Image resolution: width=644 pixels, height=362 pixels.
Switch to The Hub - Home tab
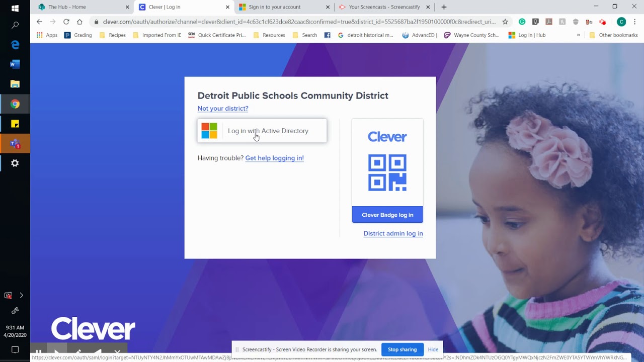tap(84, 7)
